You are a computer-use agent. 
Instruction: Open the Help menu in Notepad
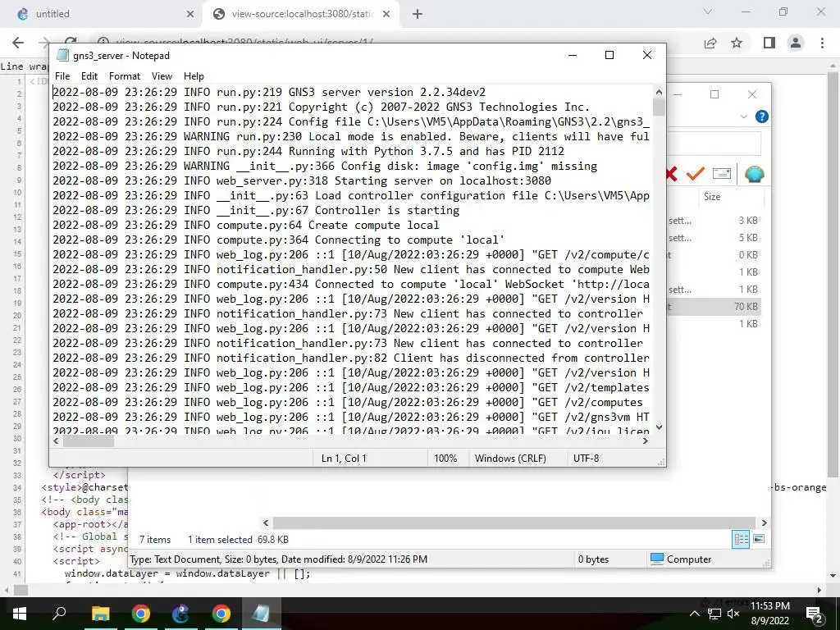point(194,76)
